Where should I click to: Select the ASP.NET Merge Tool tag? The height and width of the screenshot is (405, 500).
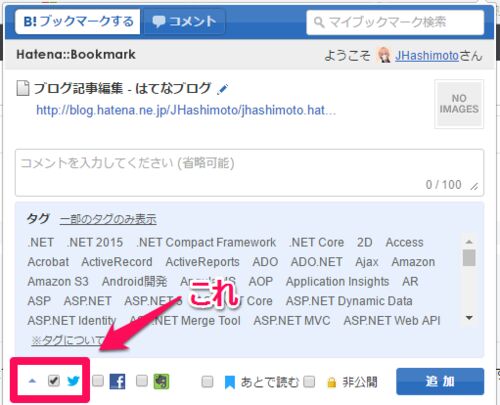185,320
